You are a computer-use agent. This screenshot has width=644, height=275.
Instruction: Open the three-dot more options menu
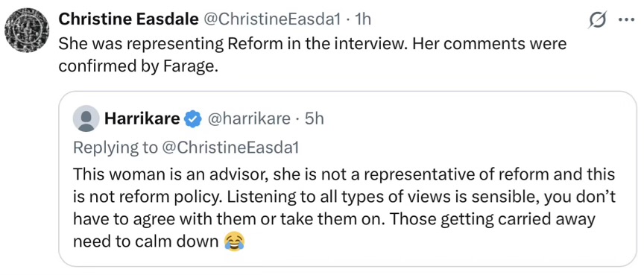coord(626,19)
